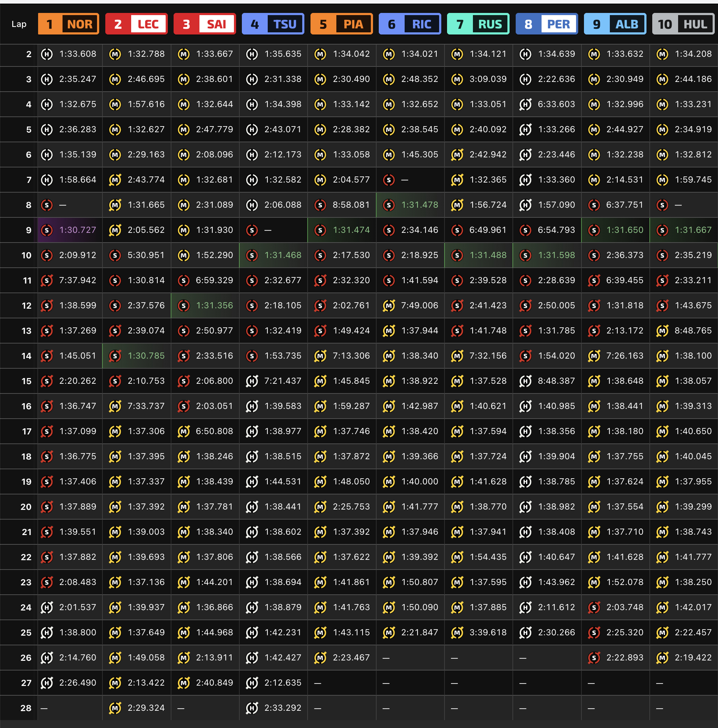Click LEC's lap time 5:30.951
The width and height of the screenshot is (718, 728).
pyautogui.click(x=146, y=255)
